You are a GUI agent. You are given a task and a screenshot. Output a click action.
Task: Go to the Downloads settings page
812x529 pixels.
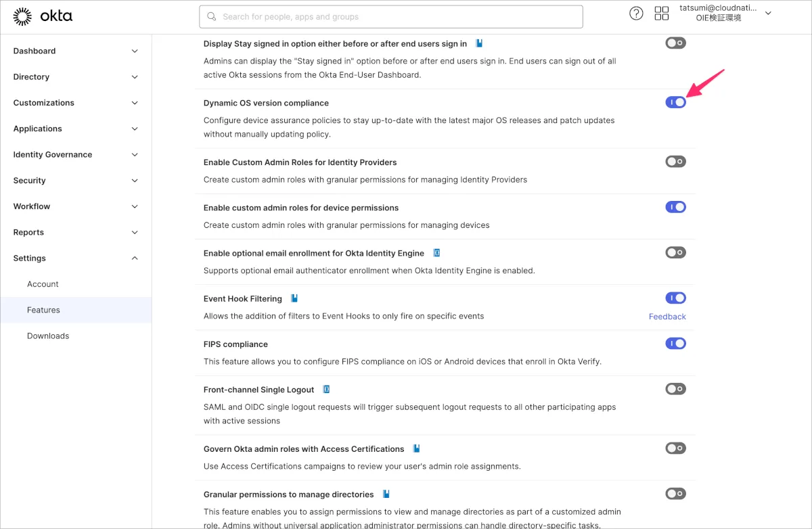pyautogui.click(x=48, y=336)
